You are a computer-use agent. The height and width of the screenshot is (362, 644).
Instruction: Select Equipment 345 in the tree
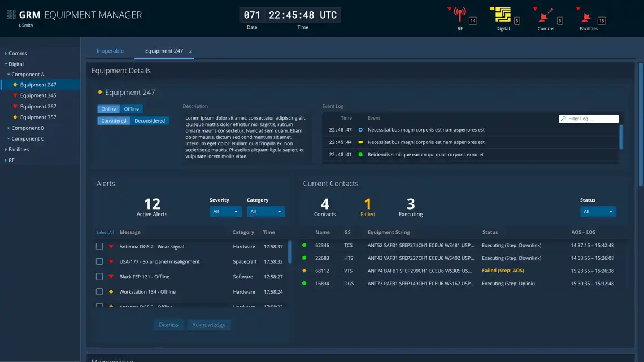[38, 95]
